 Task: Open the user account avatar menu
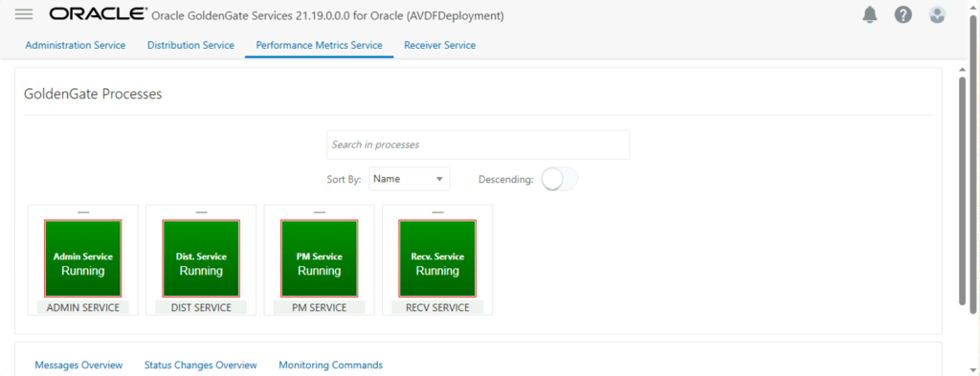(x=937, y=15)
